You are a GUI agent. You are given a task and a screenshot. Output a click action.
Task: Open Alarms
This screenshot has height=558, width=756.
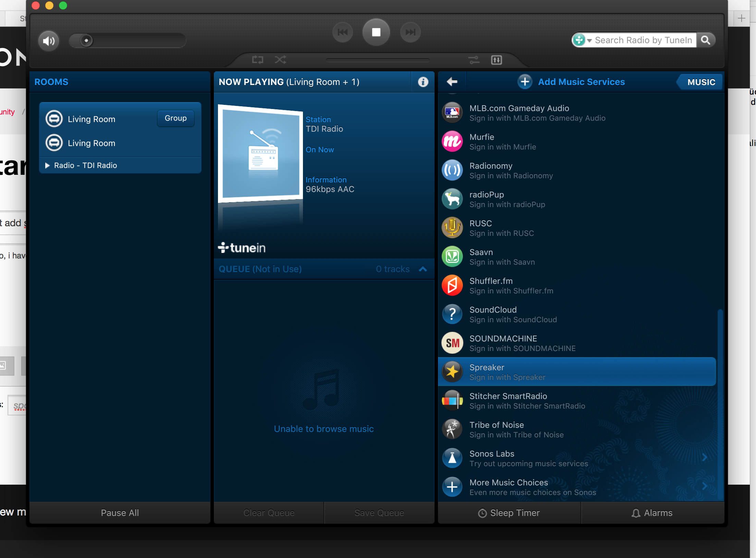click(653, 513)
